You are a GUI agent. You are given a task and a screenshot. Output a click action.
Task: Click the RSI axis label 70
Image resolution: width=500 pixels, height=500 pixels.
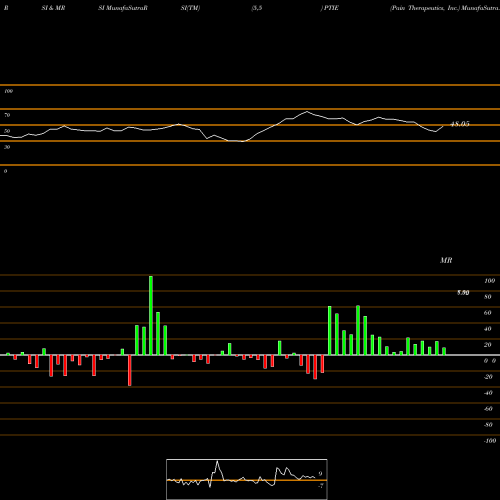[7, 115]
